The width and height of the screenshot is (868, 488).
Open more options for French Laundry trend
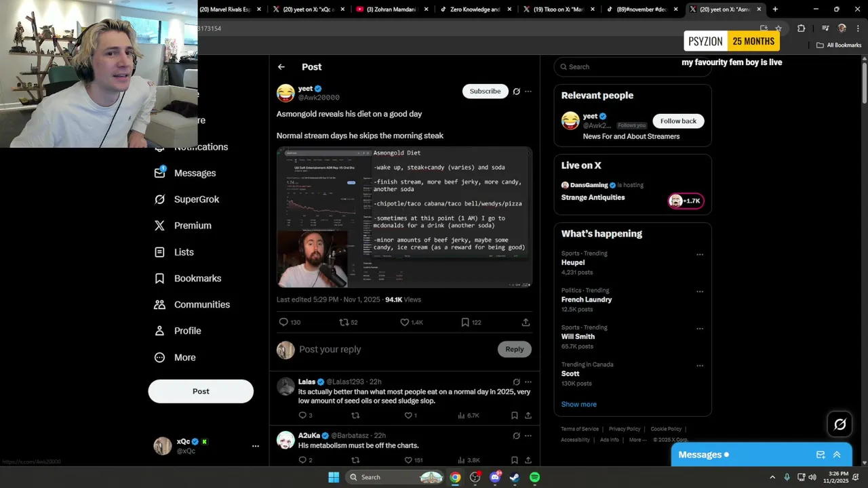(700, 292)
